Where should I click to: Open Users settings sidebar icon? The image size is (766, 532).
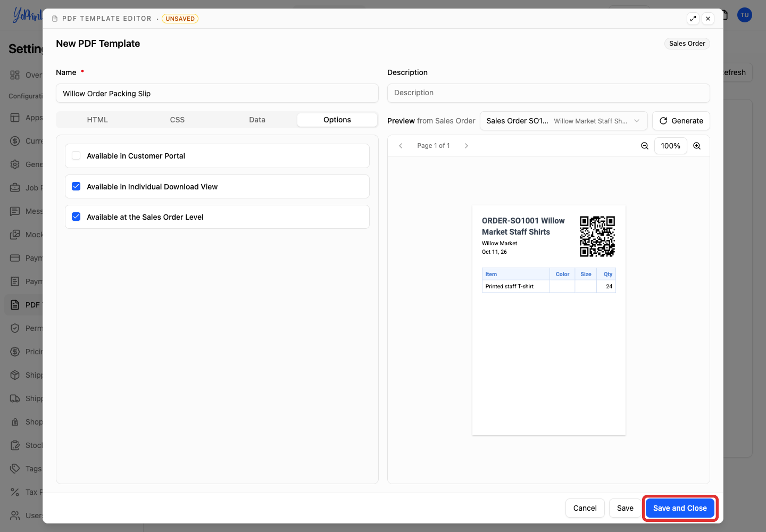[x=15, y=516]
